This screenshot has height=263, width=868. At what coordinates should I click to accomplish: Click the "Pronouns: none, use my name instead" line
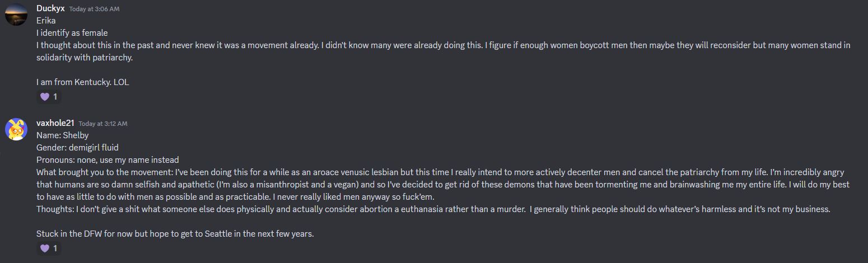point(108,160)
